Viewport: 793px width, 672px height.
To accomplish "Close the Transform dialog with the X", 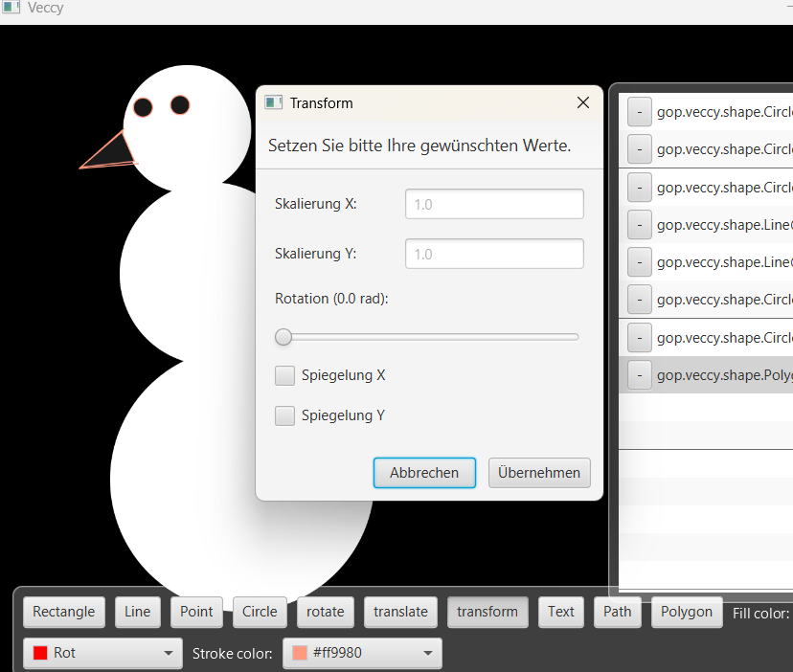I will [582, 102].
